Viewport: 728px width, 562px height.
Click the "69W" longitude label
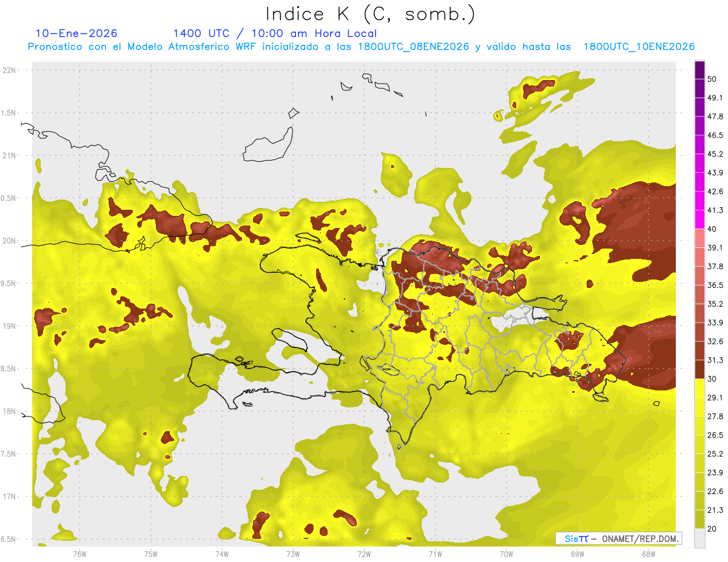[578, 554]
